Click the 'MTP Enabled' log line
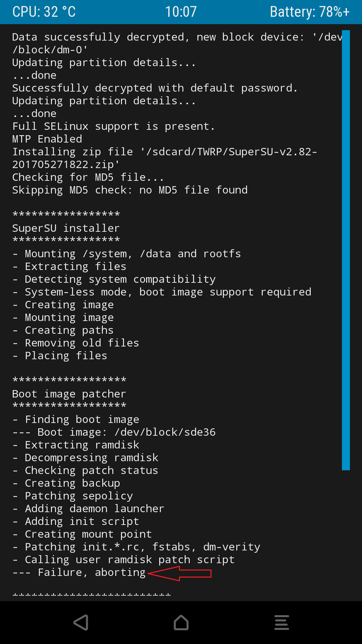 47,139
